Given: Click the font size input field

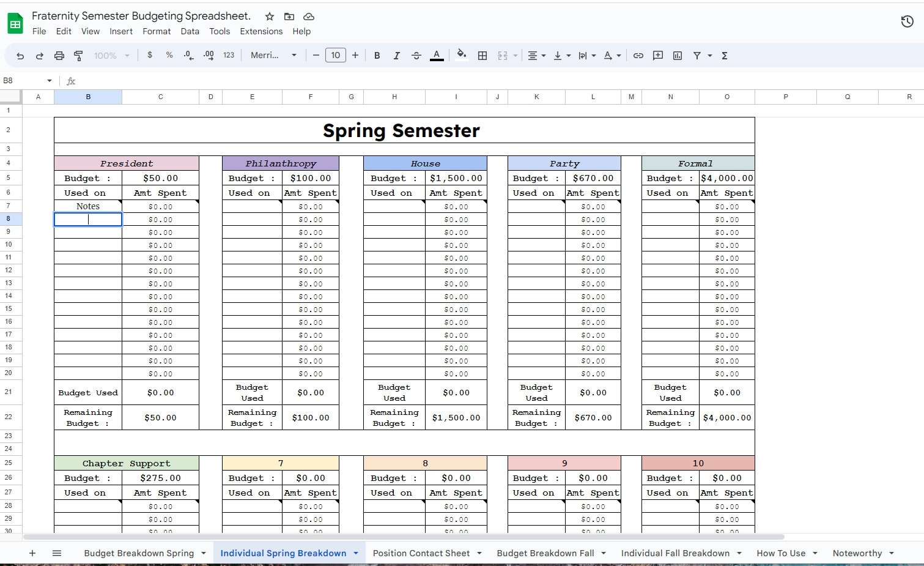Looking at the screenshot, I should coord(335,56).
